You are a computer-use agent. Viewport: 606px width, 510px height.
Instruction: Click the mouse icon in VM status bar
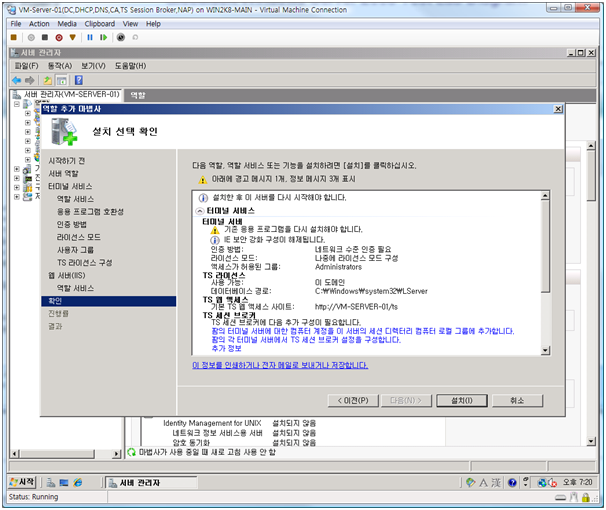(574, 498)
